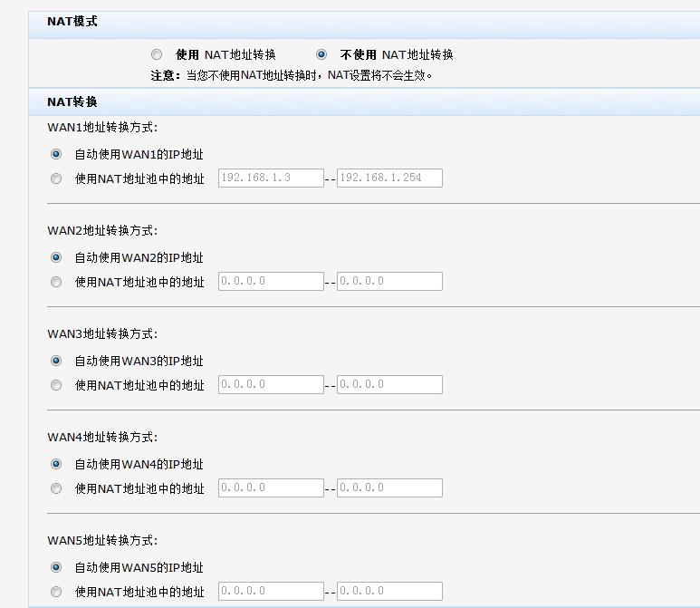Click WAN2 NAT pool start address field
The width and height of the screenshot is (700, 608).
pyautogui.click(x=271, y=281)
